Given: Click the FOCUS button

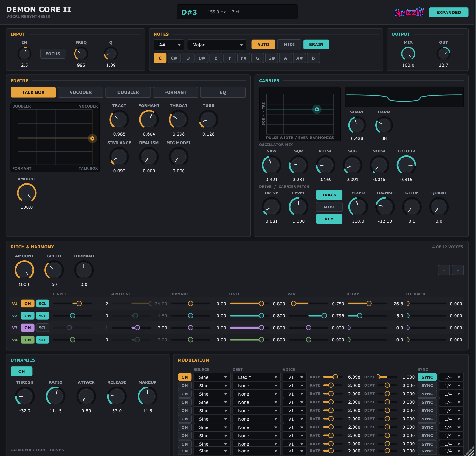Looking at the screenshot, I should pos(53,54).
